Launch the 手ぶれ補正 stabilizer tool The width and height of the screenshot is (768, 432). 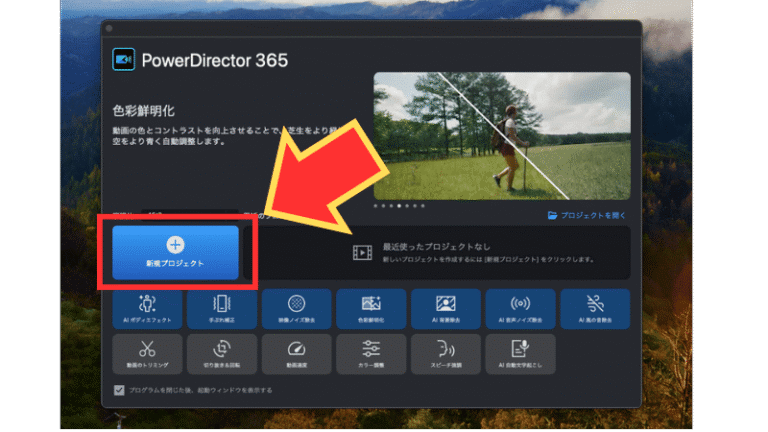[x=222, y=309]
